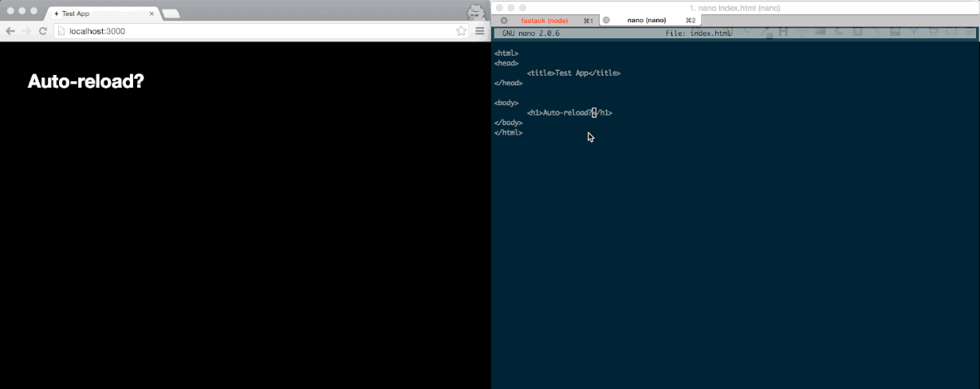Close the Test App browser tab

point(152,14)
